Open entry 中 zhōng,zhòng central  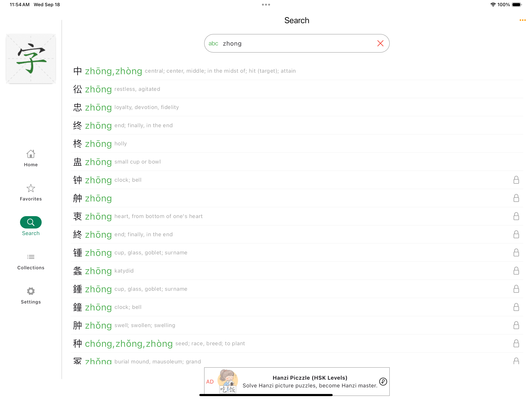(297, 71)
